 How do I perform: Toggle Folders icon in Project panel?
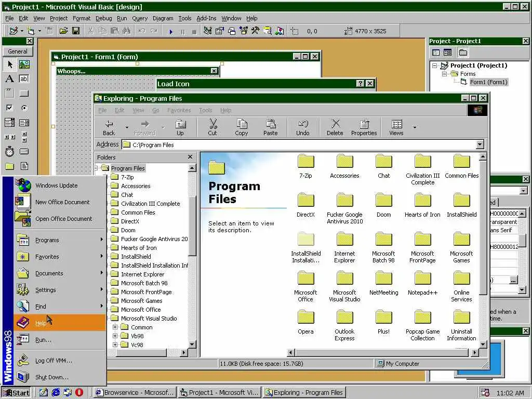click(x=463, y=52)
